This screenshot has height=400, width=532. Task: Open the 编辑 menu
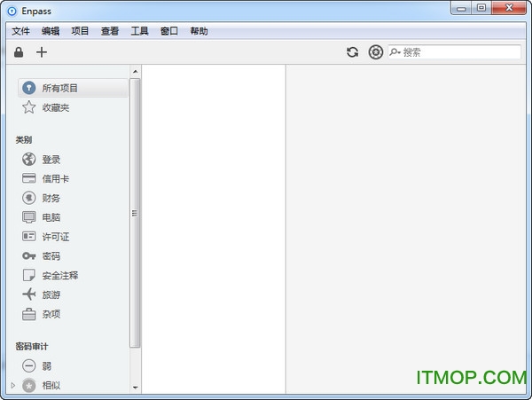(x=51, y=31)
